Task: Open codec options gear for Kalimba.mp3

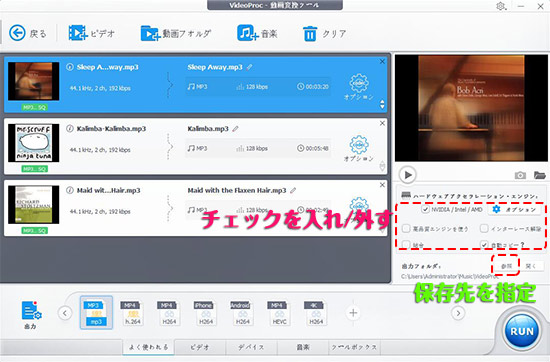Action: pos(359,144)
